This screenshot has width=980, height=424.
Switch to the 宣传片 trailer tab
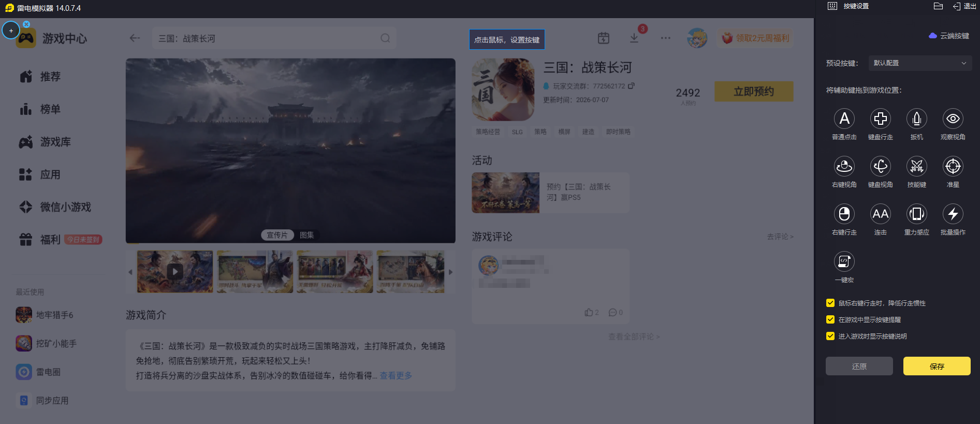277,235
